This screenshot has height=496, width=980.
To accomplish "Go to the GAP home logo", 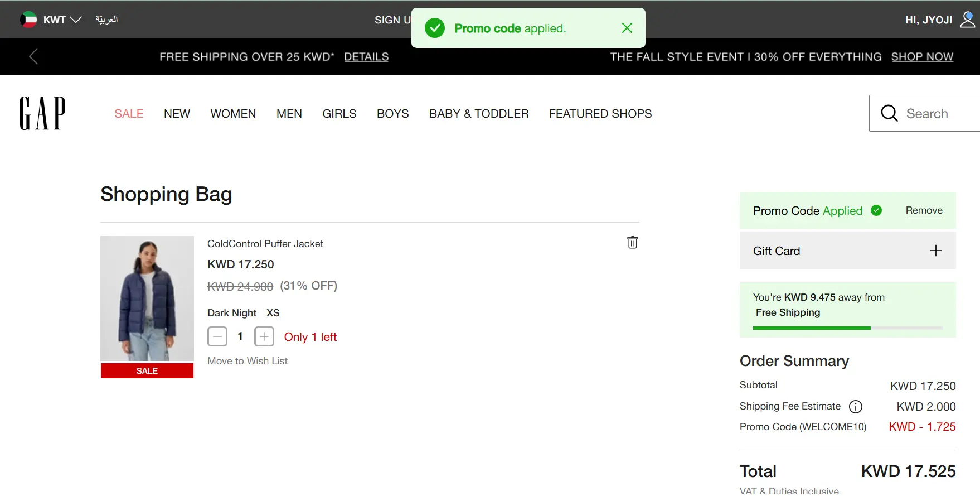I will (42, 113).
